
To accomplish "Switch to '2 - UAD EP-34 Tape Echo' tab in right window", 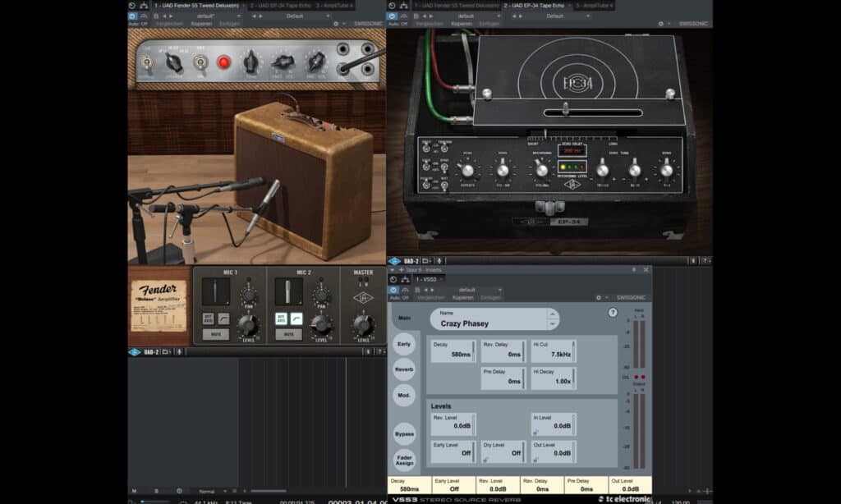I will [x=534, y=6].
